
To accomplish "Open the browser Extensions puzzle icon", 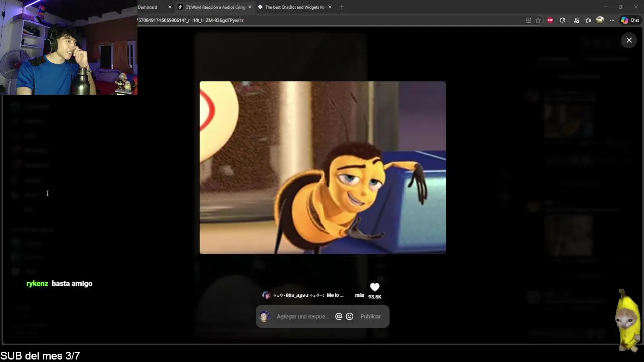I will click(x=562, y=20).
